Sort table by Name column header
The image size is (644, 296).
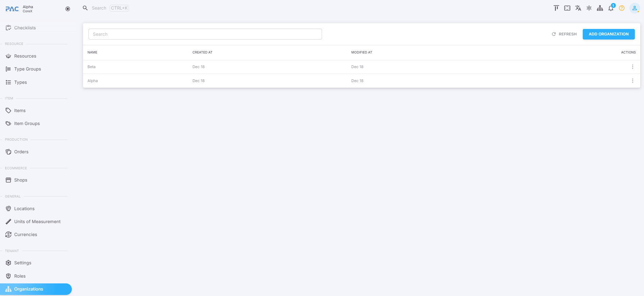(92, 52)
